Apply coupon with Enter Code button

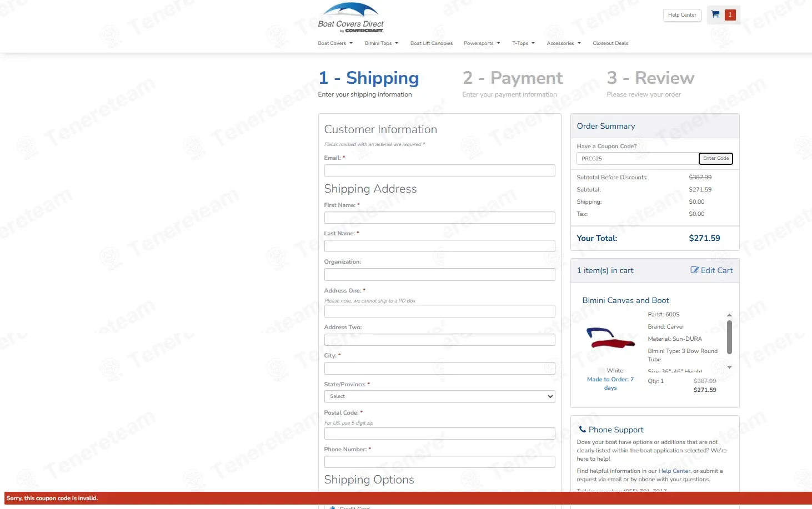tap(716, 159)
